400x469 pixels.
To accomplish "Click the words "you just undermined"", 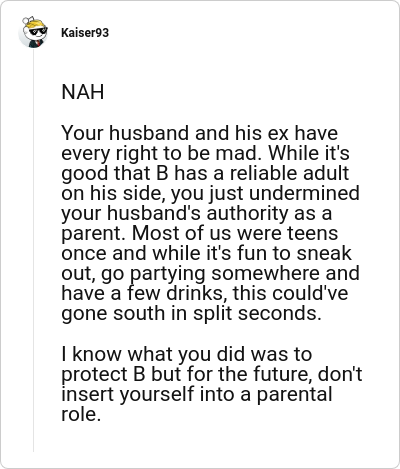I will tap(265, 193).
